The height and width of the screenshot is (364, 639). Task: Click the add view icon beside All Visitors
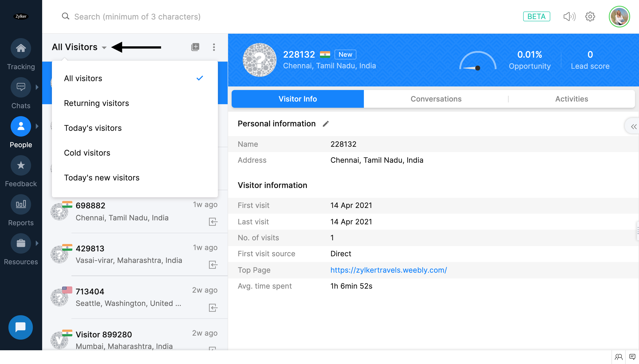point(195,47)
